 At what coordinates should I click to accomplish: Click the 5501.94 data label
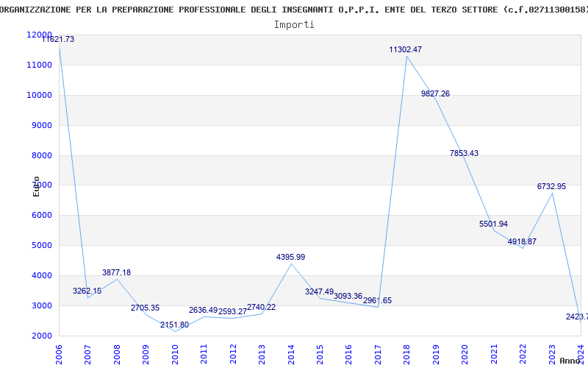pyautogui.click(x=493, y=224)
